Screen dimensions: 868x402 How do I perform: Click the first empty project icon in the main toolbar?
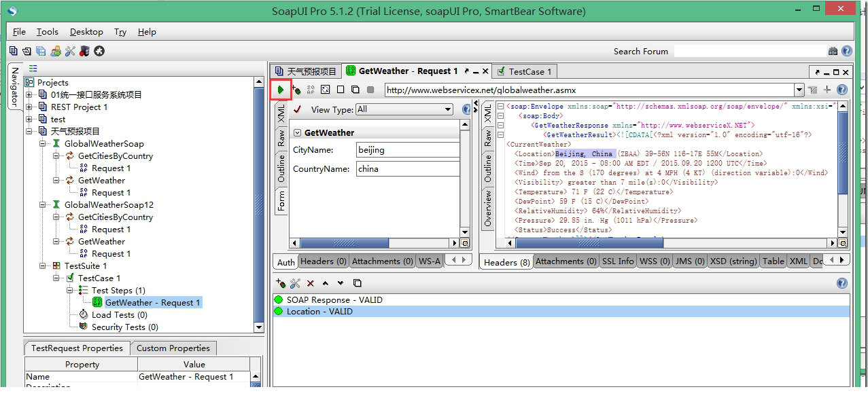click(14, 51)
